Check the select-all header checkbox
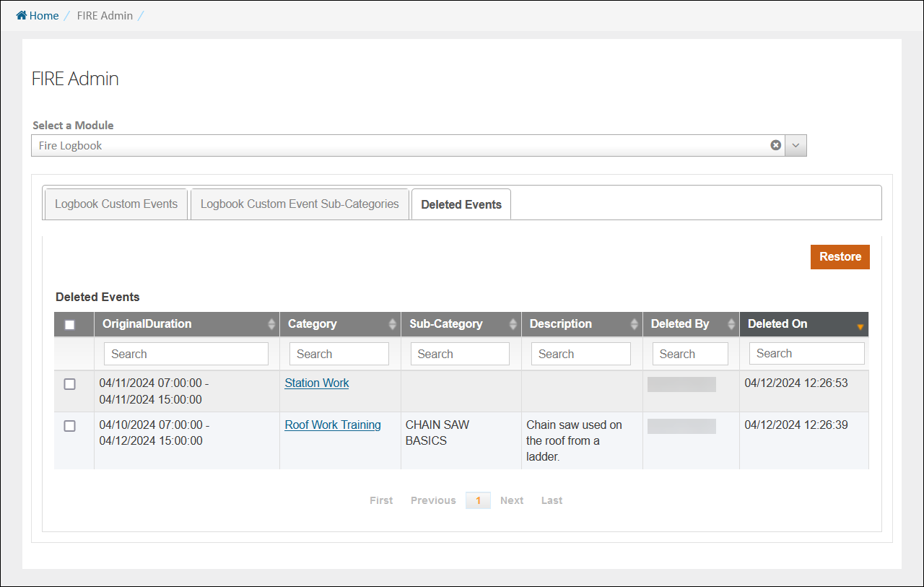Viewport: 924px width, 587px height. [70, 325]
